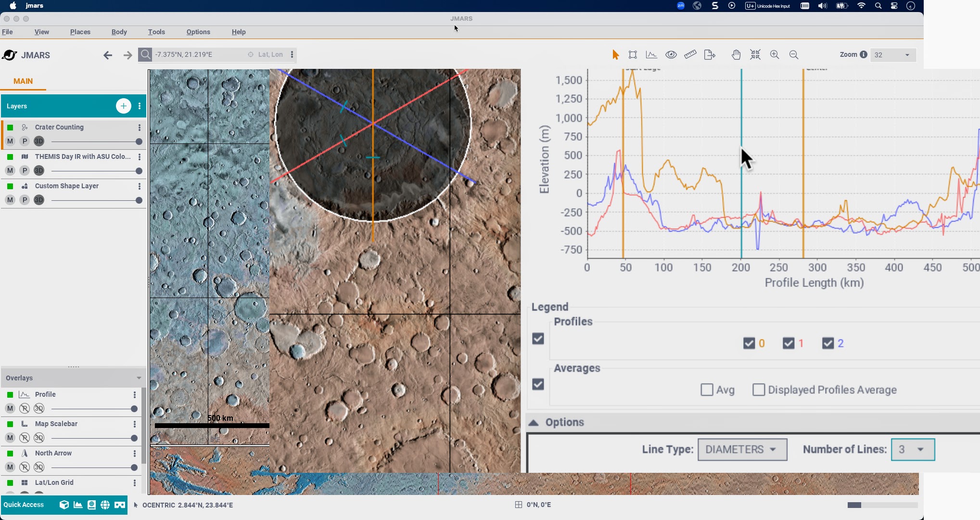The width and height of the screenshot is (980, 520).
Task: Click the coordinate search input field
Action: (200, 54)
